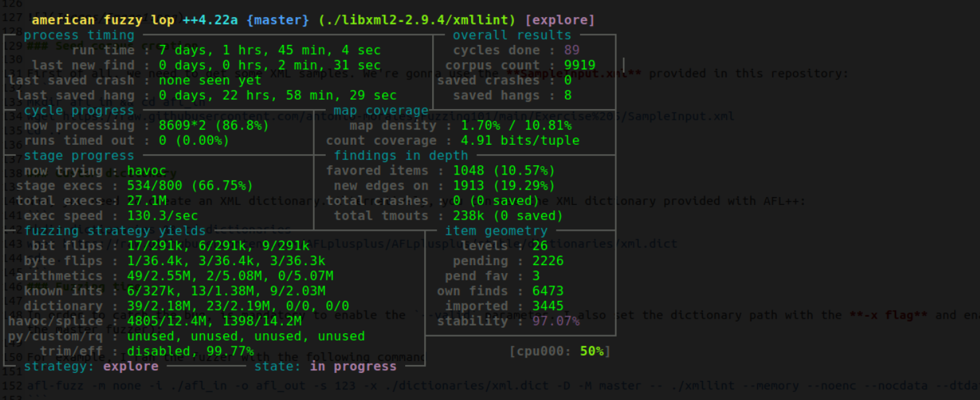Viewport: 980px width, 400px height.
Task: Click the 'map coverage' section header
Action: (381, 110)
